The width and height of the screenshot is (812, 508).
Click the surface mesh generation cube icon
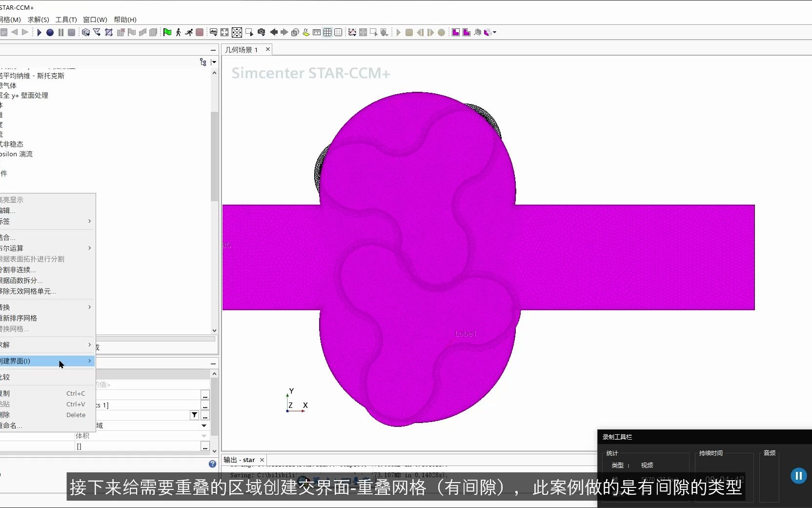click(x=86, y=32)
